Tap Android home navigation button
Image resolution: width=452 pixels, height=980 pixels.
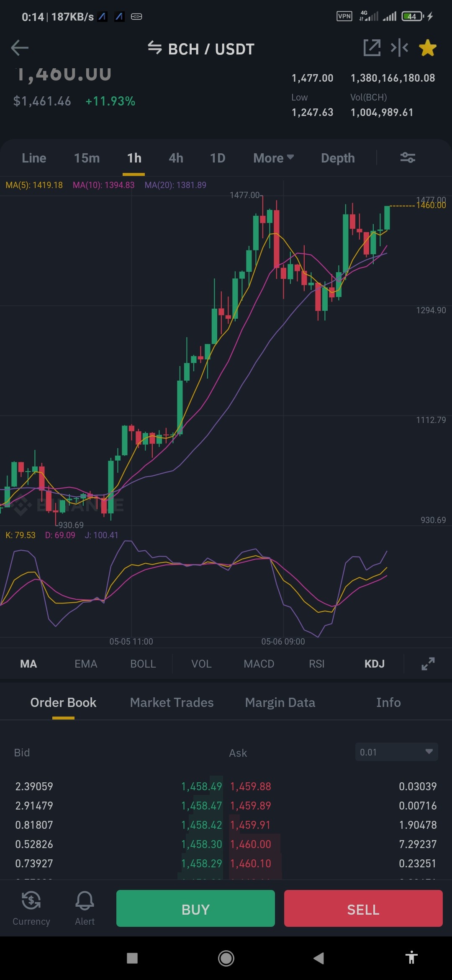click(226, 958)
